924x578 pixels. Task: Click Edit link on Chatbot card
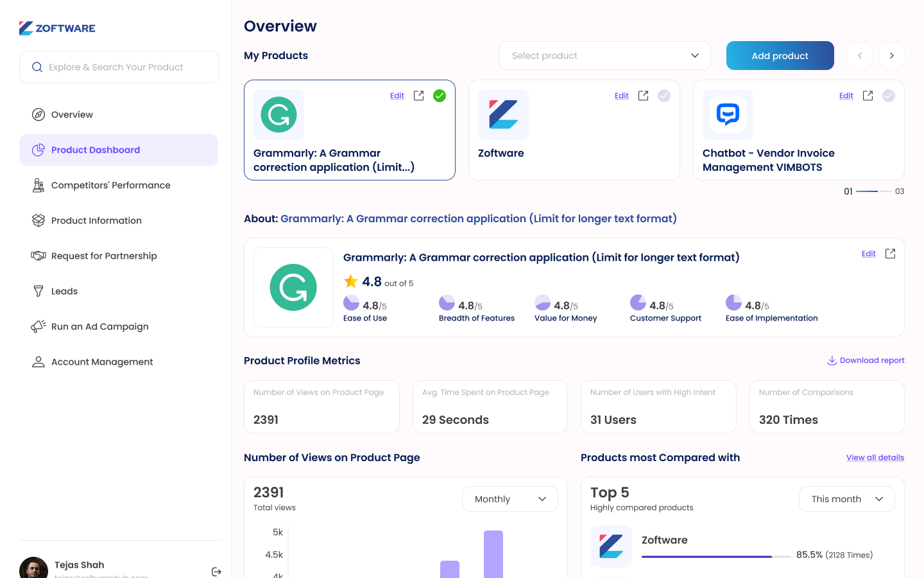click(846, 96)
